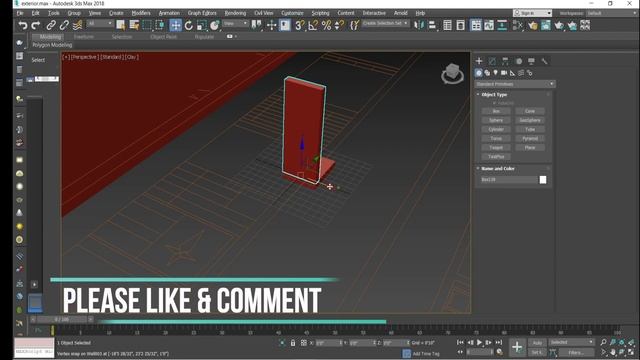The width and height of the screenshot is (640, 360).
Task: Open Select by Name dialog icon
Action: click(134, 25)
